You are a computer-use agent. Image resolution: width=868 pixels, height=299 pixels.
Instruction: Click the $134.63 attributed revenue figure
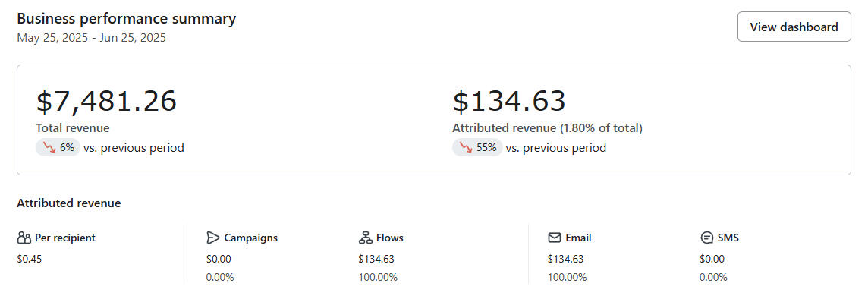pos(509,102)
